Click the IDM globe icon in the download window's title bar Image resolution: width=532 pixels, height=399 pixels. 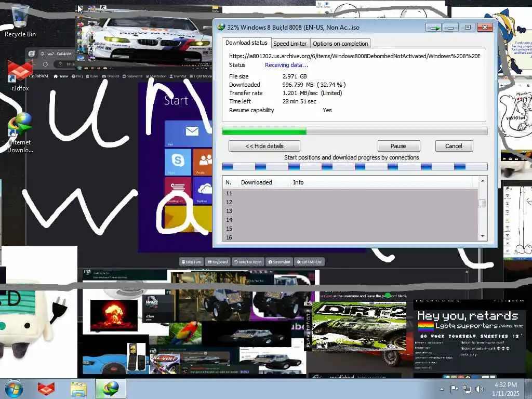pos(221,27)
